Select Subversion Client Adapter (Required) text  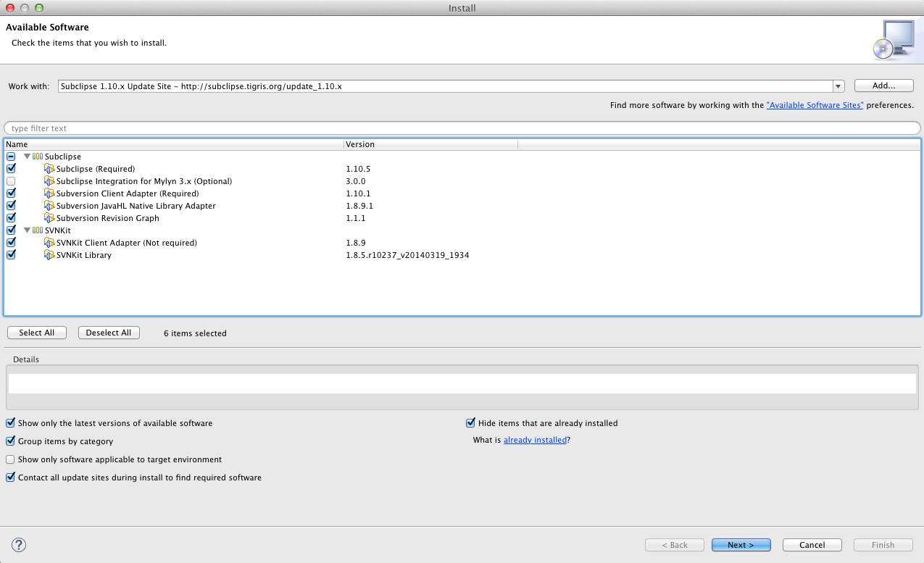pos(128,193)
